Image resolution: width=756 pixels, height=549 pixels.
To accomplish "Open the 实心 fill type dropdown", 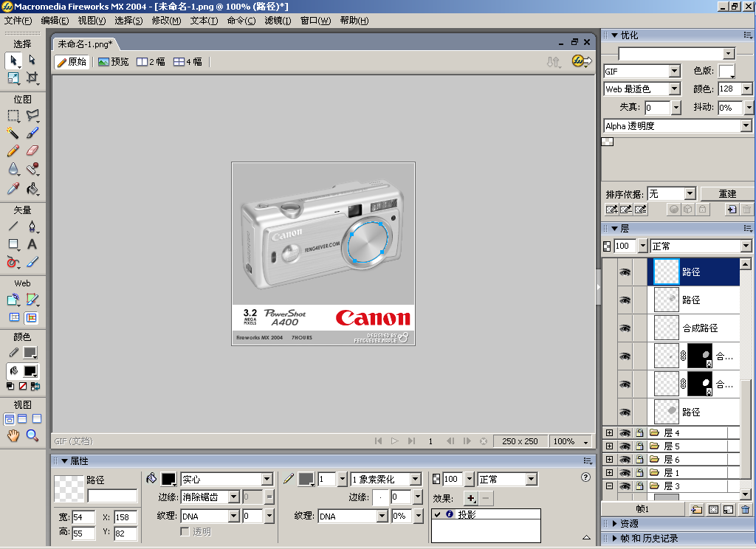I will 267,479.
